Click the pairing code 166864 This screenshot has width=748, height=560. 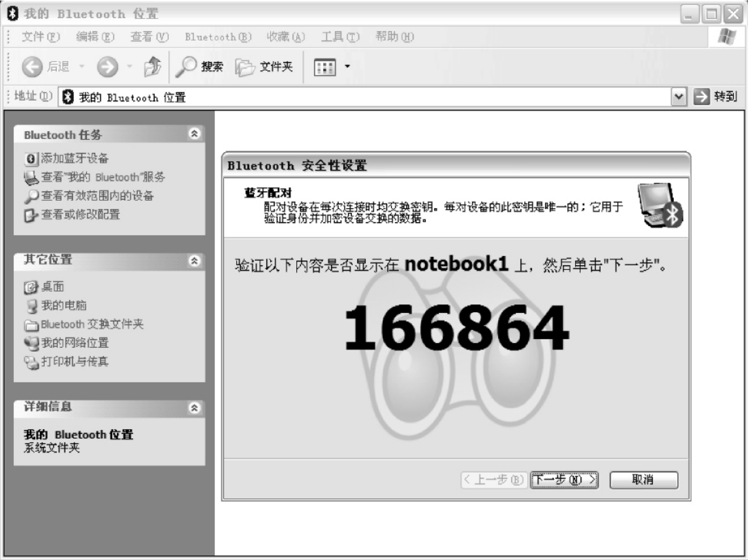click(x=456, y=327)
